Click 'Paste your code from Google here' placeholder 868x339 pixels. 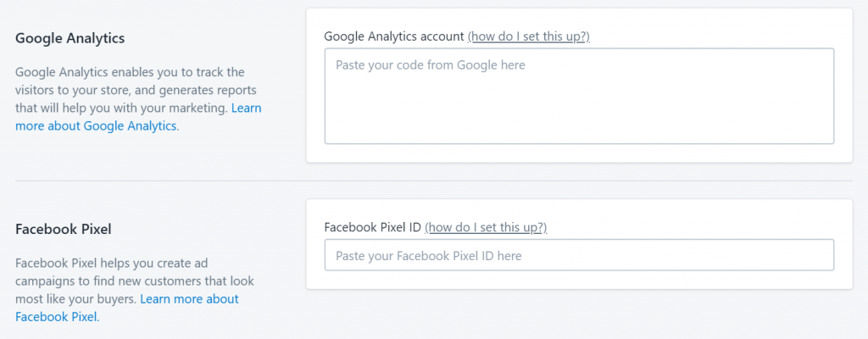point(430,64)
